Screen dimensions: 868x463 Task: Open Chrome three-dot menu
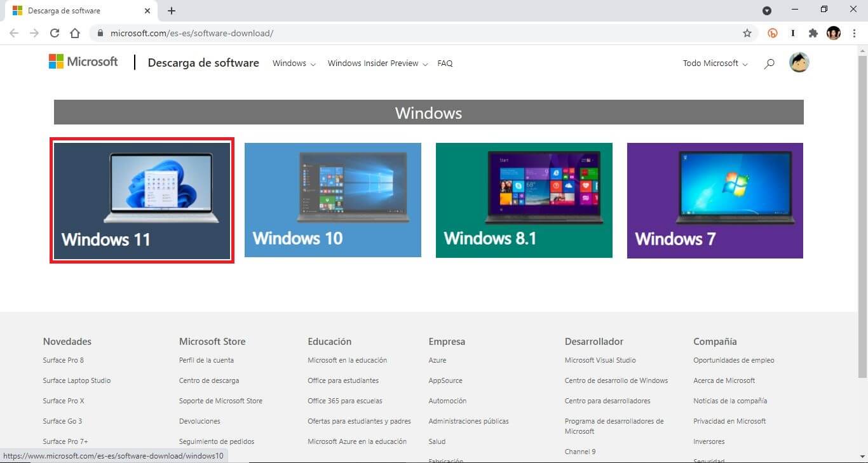tap(854, 33)
